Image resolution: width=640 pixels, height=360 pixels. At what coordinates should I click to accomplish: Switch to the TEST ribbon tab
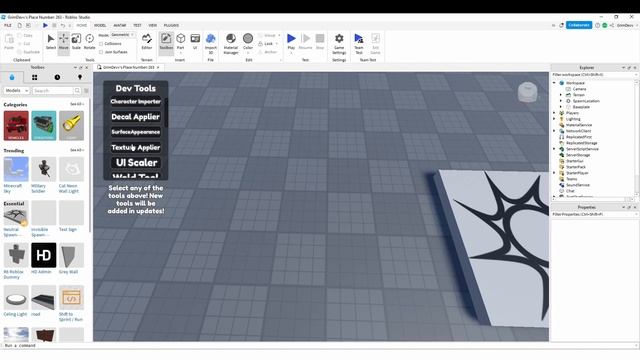(137, 25)
